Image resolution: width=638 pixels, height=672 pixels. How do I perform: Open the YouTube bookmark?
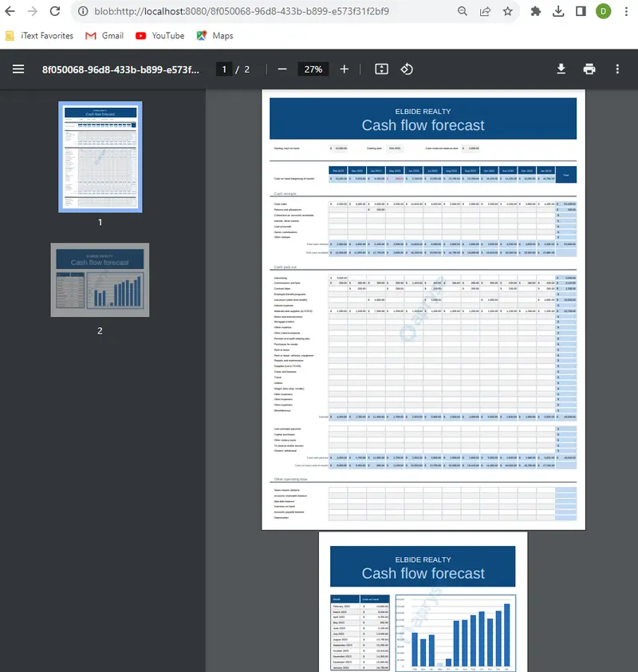[159, 36]
